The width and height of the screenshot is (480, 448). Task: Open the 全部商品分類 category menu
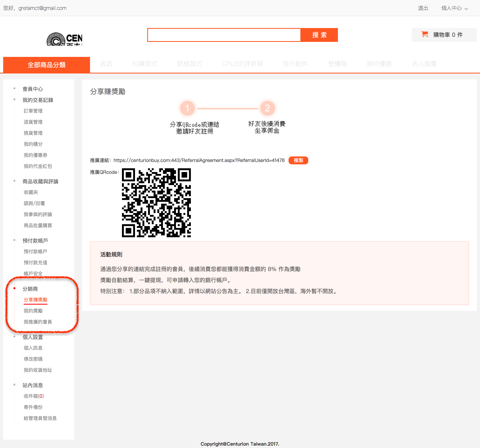[x=47, y=65]
